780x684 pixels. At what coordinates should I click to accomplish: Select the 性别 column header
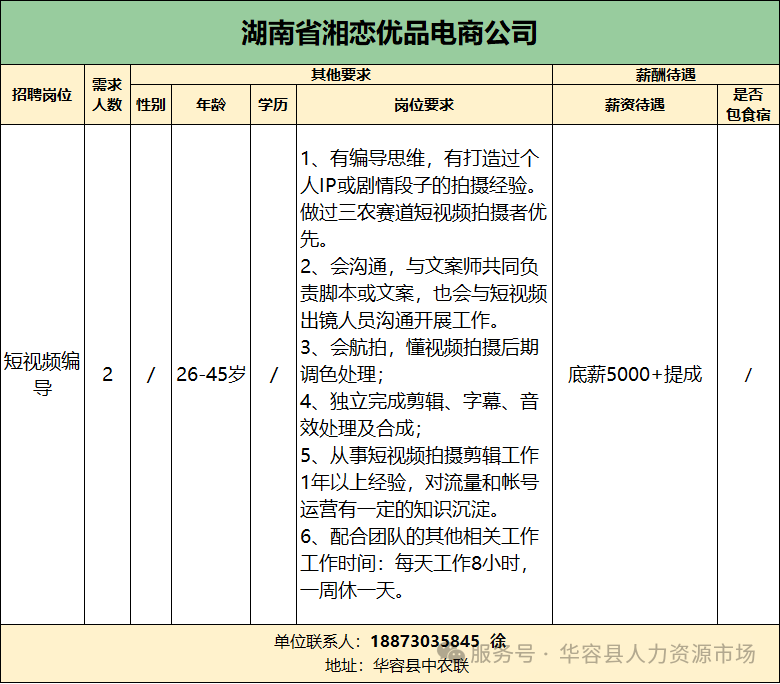(151, 104)
